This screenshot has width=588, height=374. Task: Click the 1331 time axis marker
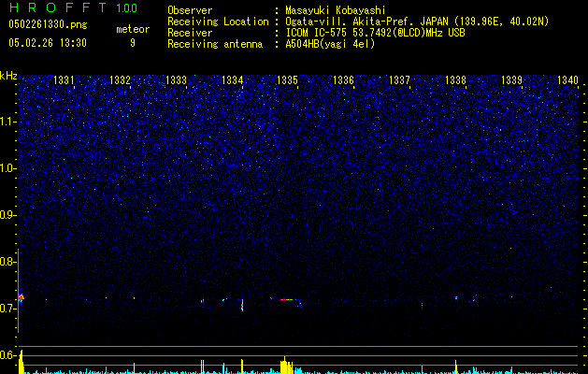pyautogui.click(x=64, y=80)
